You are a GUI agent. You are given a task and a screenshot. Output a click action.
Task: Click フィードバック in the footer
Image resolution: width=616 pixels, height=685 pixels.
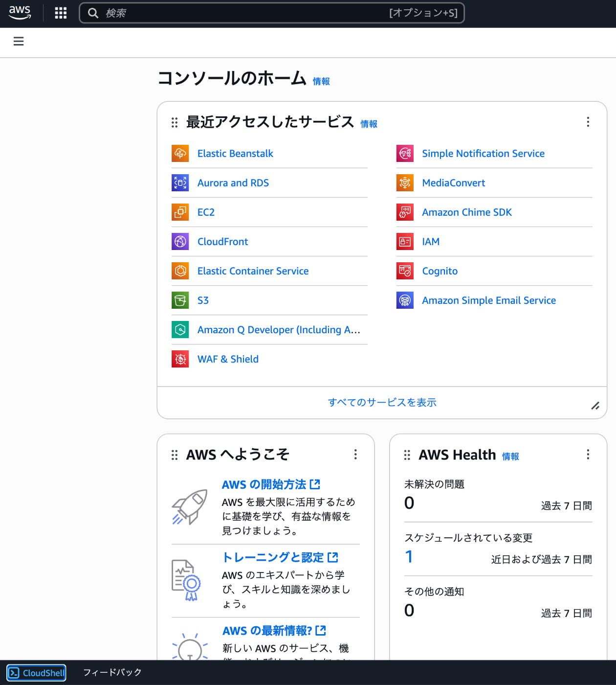pyautogui.click(x=112, y=673)
